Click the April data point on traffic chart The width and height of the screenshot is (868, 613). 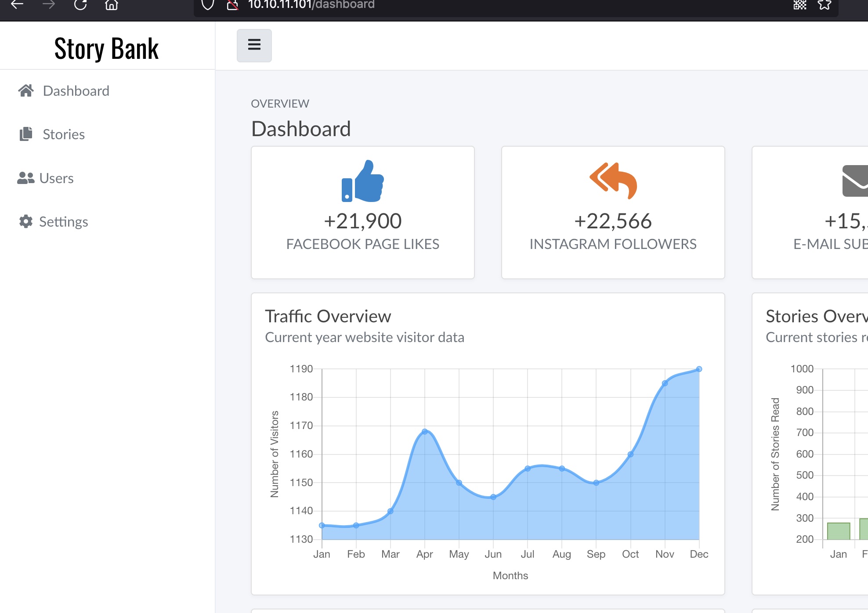[425, 432]
